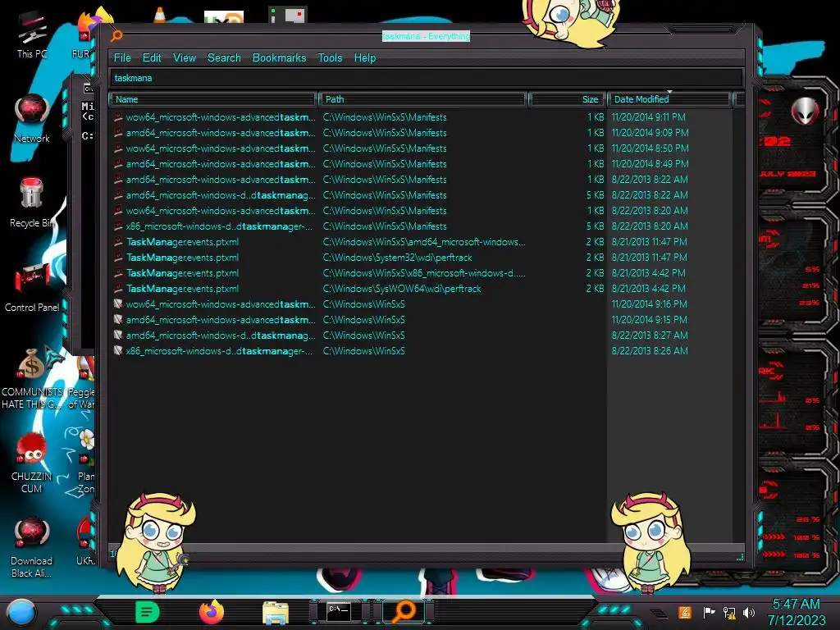Open the Download Black Ali... desktop icon
This screenshot has height=630, width=840.
(x=32, y=547)
